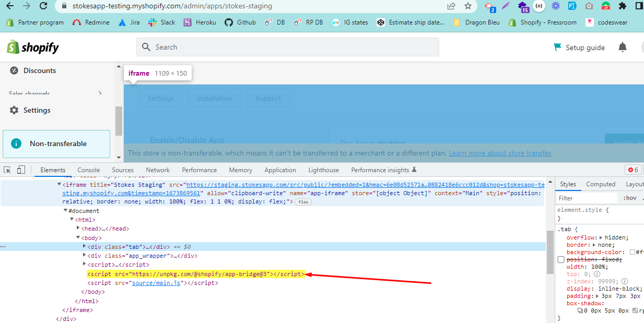Open the Jira bookmark
The width and height of the screenshot is (644, 323).
click(x=128, y=22)
